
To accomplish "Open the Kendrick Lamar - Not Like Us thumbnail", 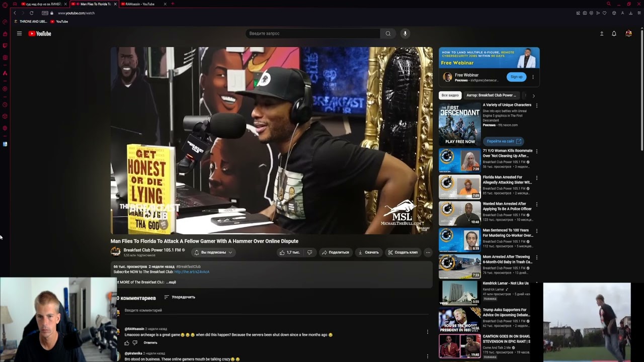I will (460, 293).
